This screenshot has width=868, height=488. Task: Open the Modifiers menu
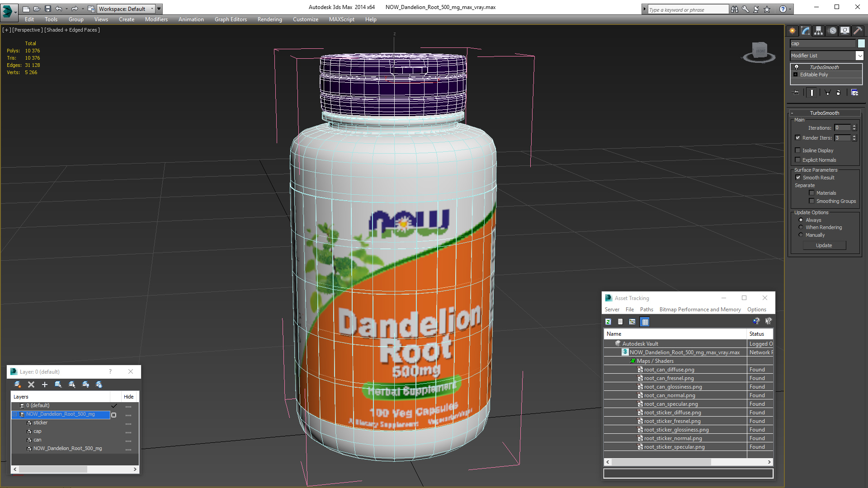(156, 19)
